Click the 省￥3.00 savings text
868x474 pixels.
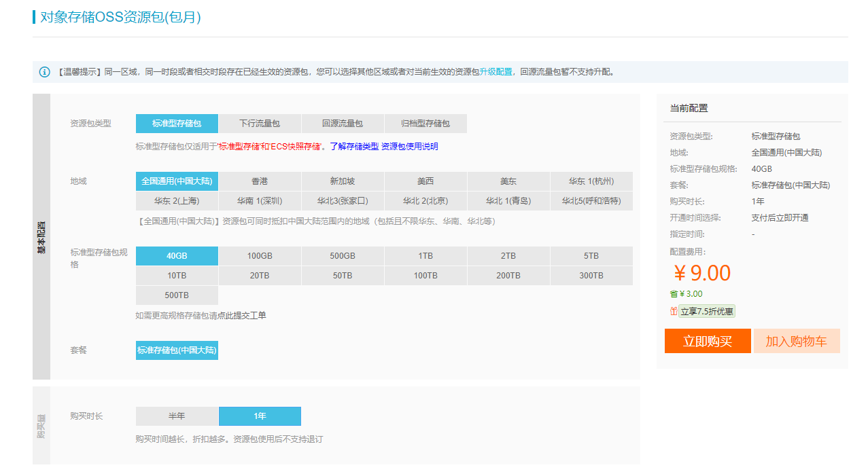pyautogui.click(x=686, y=294)
